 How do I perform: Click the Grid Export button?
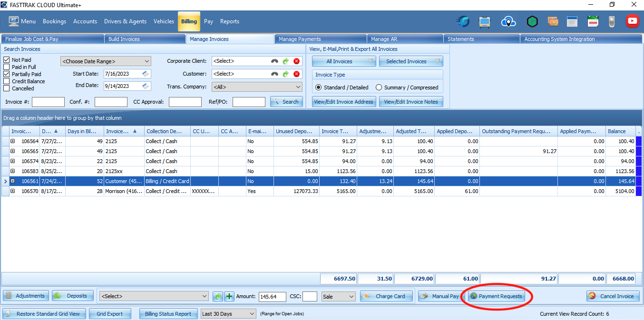(x=110, y=314)
